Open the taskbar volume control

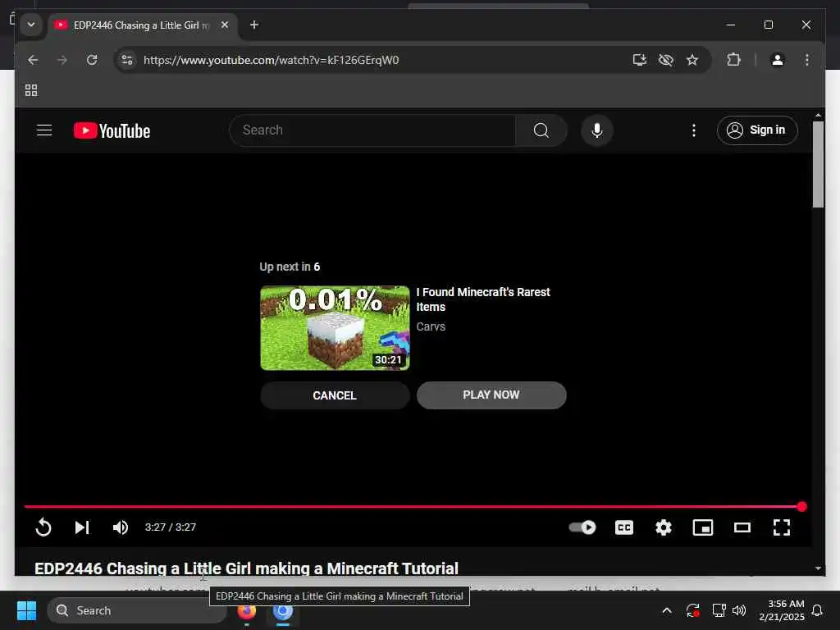coord(739,610)
